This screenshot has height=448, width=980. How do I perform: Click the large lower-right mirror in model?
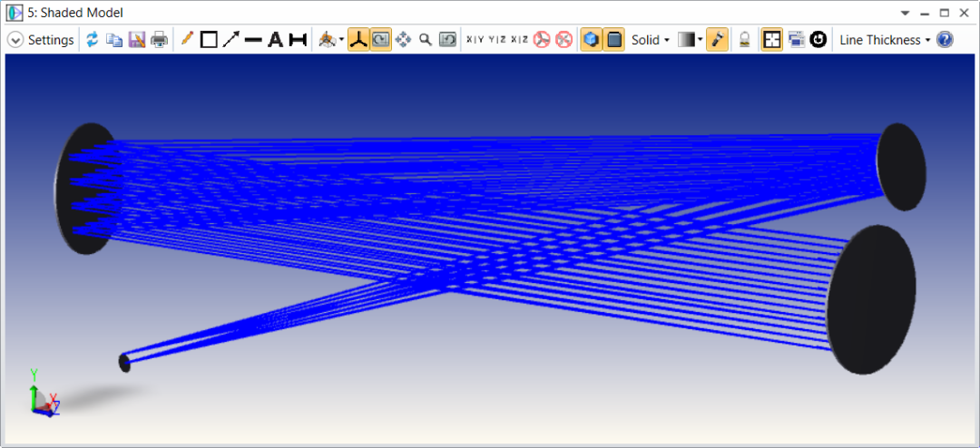[x=872, y=299]
